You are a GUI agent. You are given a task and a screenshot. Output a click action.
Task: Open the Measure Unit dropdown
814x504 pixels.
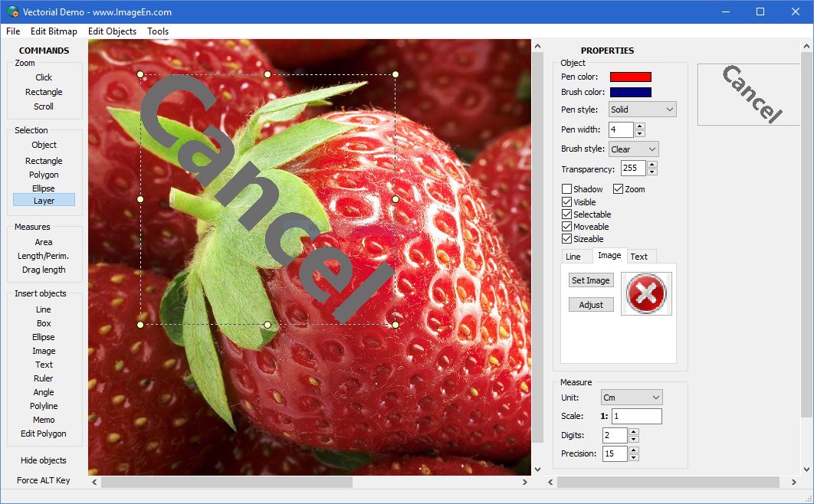[x=632, y=398]
